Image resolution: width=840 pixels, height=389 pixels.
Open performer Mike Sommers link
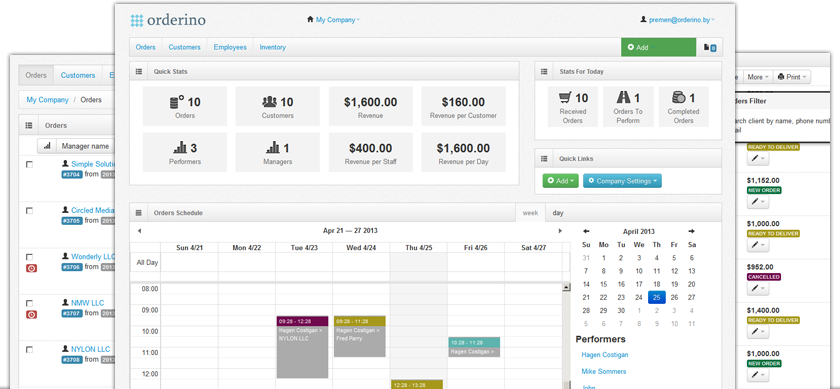(604, 371)
